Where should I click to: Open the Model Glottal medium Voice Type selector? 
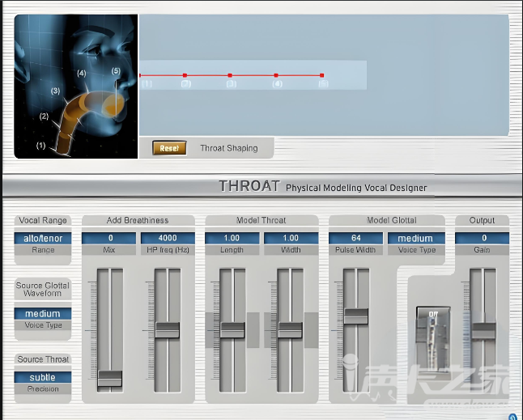point(416,239)
